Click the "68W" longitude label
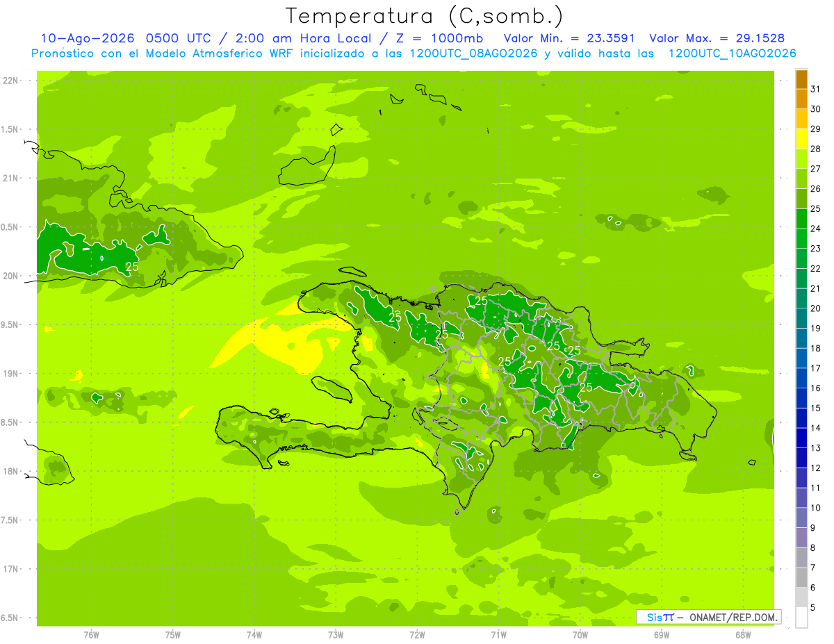The image size is (834, 644). pyautogui.click(x=743, y=635)
